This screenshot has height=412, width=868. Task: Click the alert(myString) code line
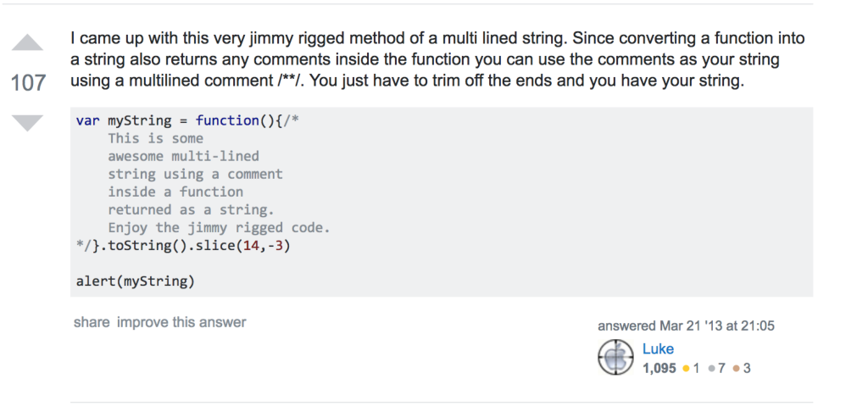pos(136,281)
